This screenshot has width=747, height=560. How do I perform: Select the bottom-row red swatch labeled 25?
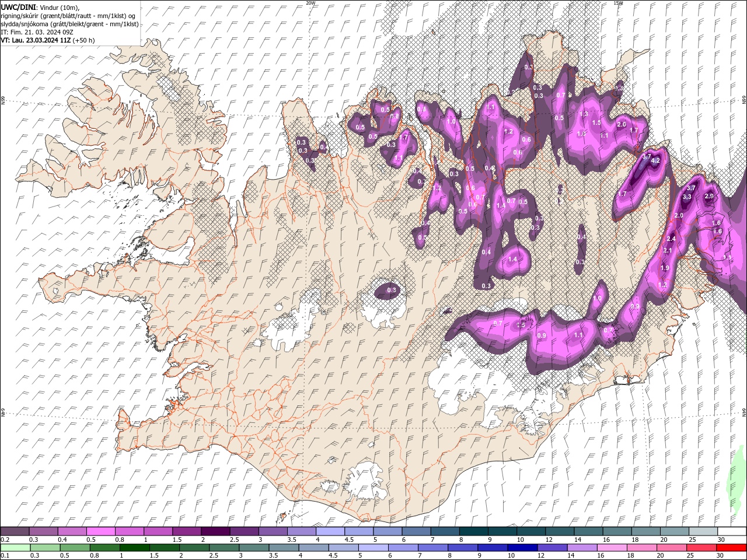coord(701,547)
